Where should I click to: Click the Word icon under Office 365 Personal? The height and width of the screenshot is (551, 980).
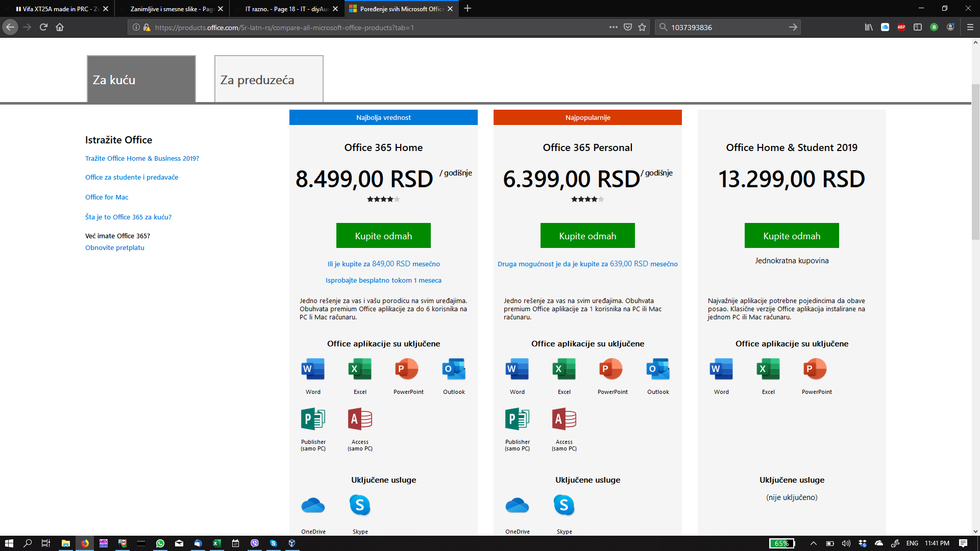pyautogui.click(x=517, y=369)
